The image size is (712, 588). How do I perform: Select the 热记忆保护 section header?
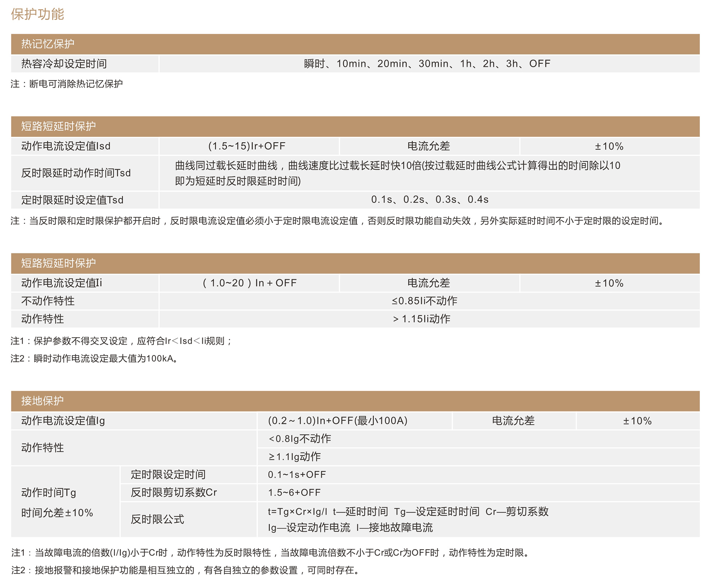coord(48,44)
